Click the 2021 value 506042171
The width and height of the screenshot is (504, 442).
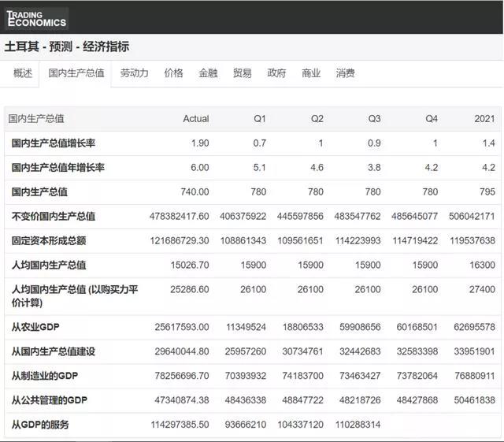tap(472, 216)
